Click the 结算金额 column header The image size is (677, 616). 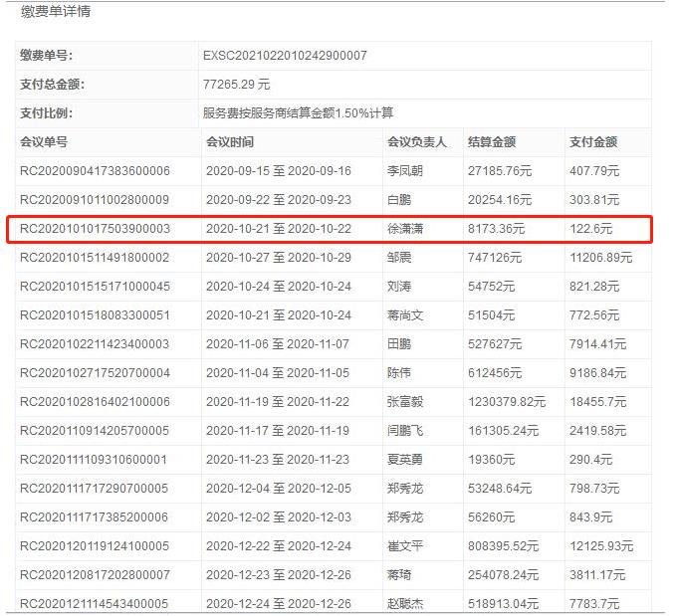coord(492,142)
